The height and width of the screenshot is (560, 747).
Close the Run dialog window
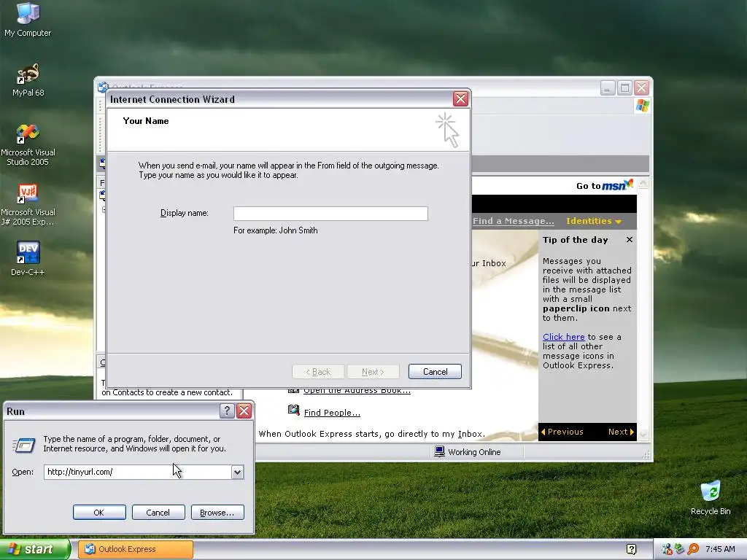coord(244,411)
